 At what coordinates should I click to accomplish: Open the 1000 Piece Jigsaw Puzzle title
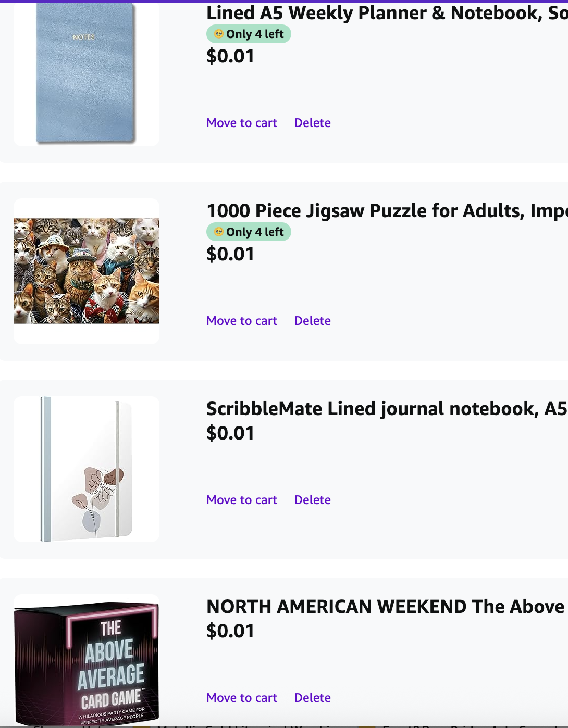tap(386, 211)
